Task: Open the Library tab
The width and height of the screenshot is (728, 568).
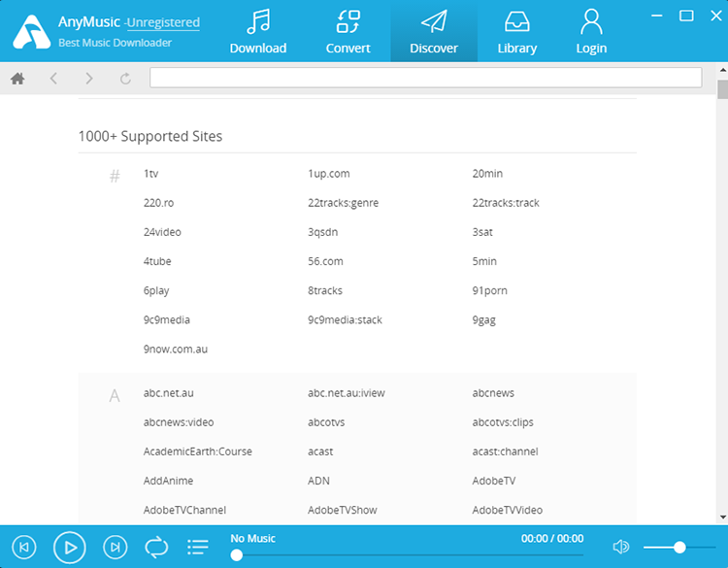Action: [x=516, y=32]
